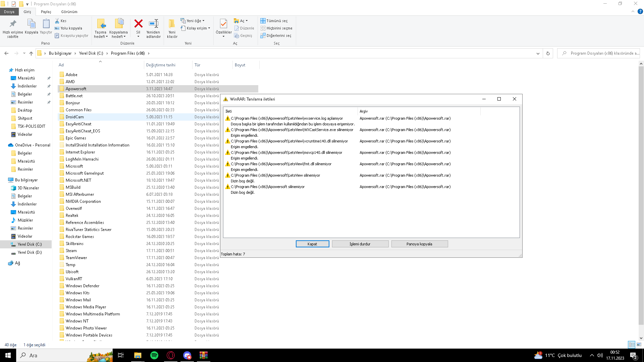Screen dimensions: 644x362
Task: Click the Yeniden adlandır rename icon
Action: [x=153, y=24]
